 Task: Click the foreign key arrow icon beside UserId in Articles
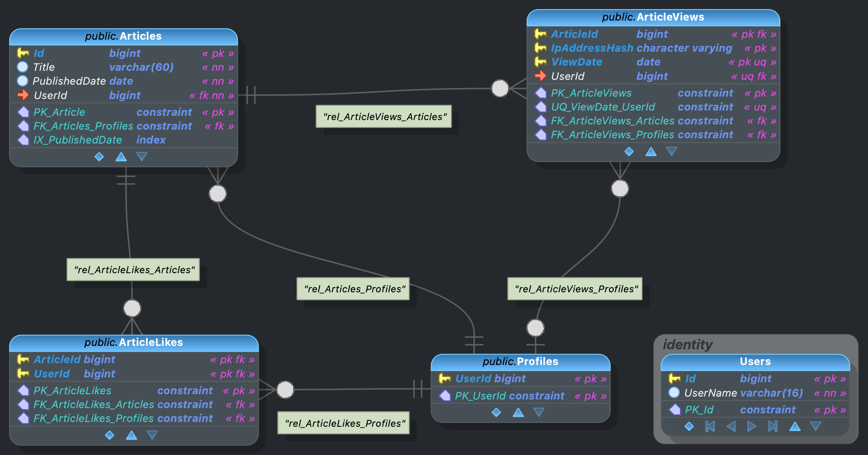[23, 95]
